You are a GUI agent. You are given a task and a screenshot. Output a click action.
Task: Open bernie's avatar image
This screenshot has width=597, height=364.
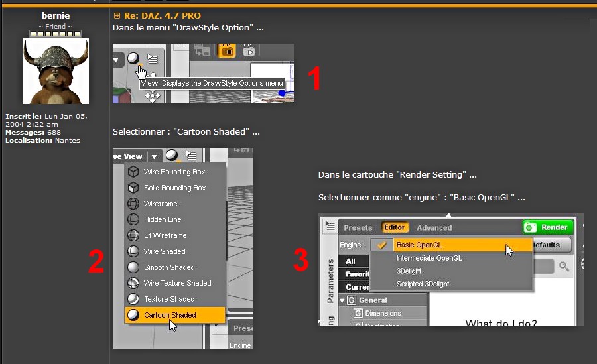click(x=56, y=71)
